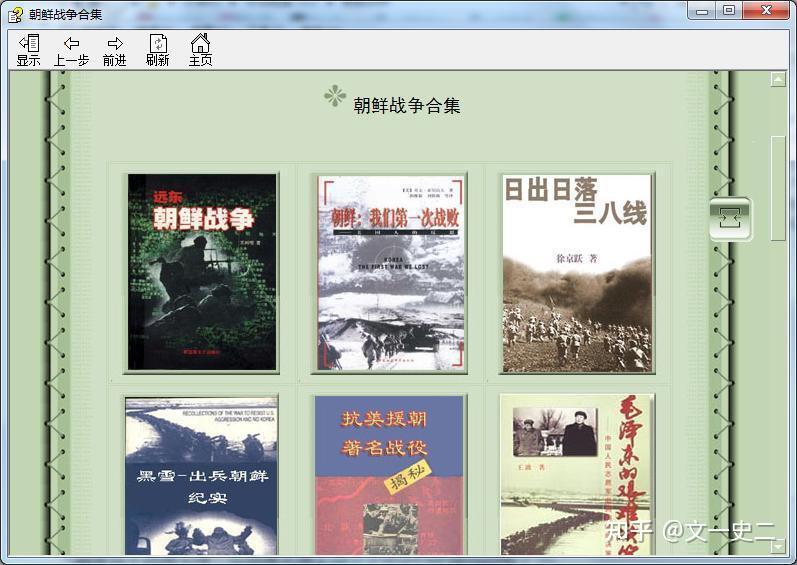Open the 主页 home icon

[200, 50]
